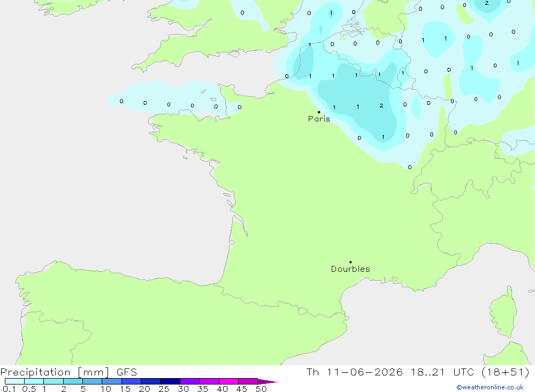Pick the 5–10 mm legend color swatch
This screenshot has height=392, width=535.
(93, 381)
